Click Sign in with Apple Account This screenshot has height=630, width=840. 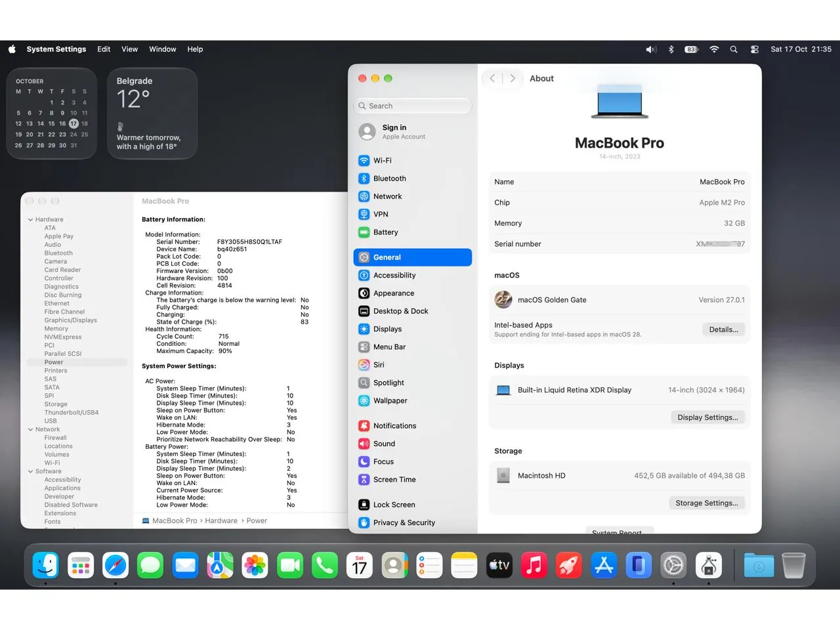point(412,132)
